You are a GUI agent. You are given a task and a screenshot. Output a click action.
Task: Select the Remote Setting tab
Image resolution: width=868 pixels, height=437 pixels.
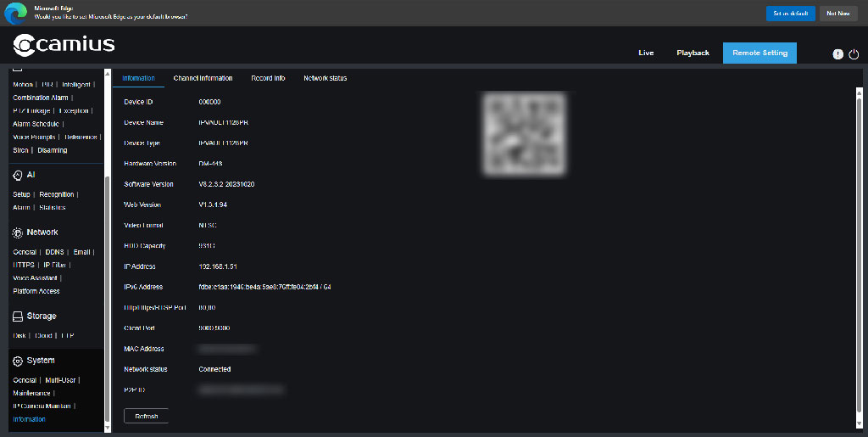coord(759,53)
